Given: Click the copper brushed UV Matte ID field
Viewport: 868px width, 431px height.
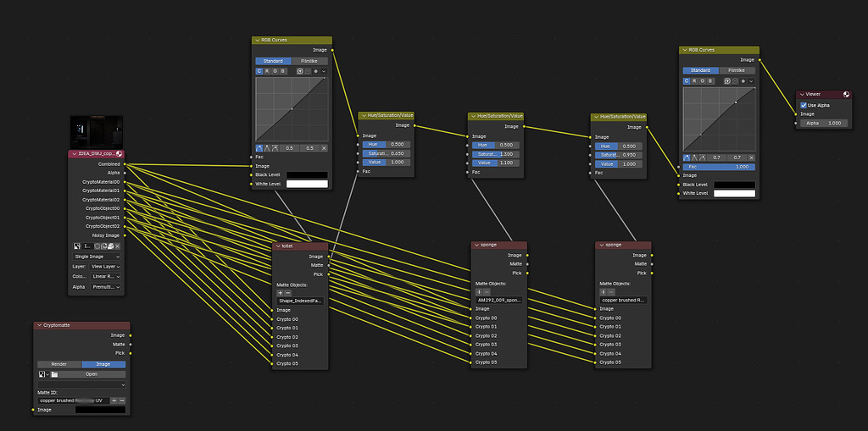Looking at the screenshot, I should click(74, 401).
